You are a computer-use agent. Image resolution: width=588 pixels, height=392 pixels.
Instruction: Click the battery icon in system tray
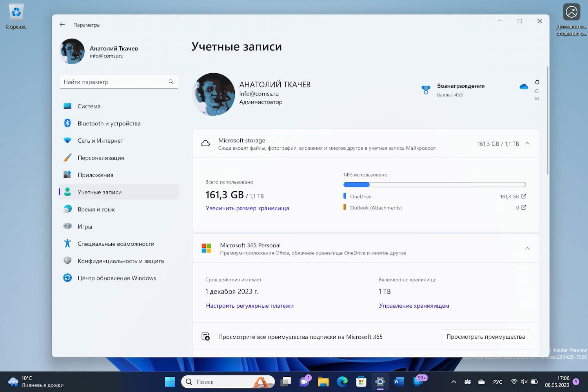pyautogui.click(x=535, y=382)
